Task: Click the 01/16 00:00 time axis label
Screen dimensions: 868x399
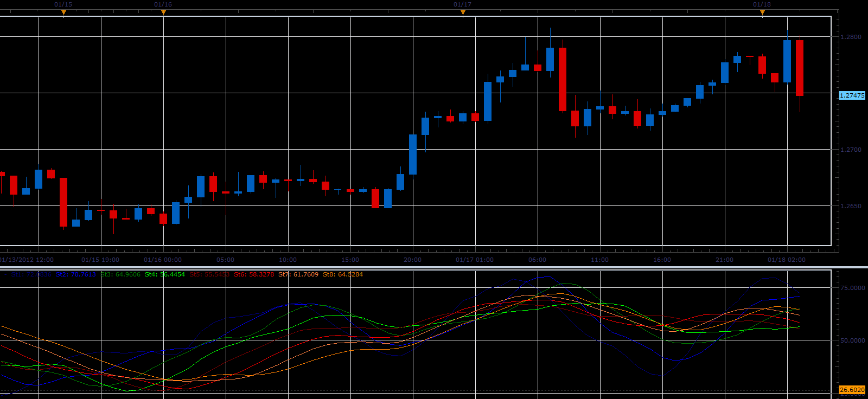Action: tap(163, 260)
